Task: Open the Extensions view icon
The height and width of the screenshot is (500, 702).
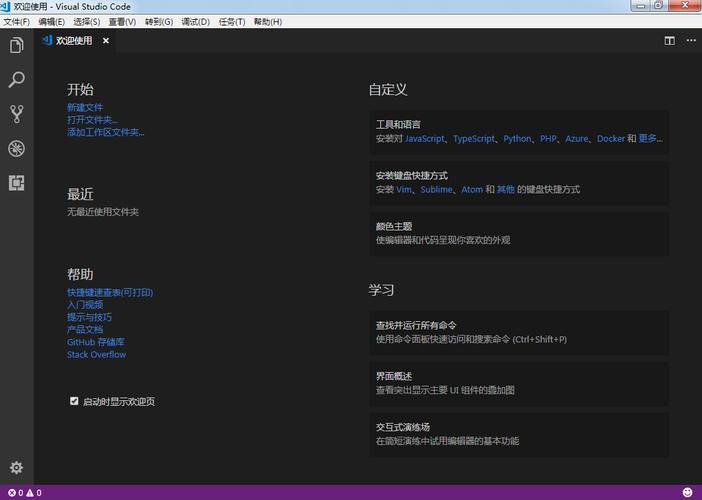Action: (x=17, y=183)
